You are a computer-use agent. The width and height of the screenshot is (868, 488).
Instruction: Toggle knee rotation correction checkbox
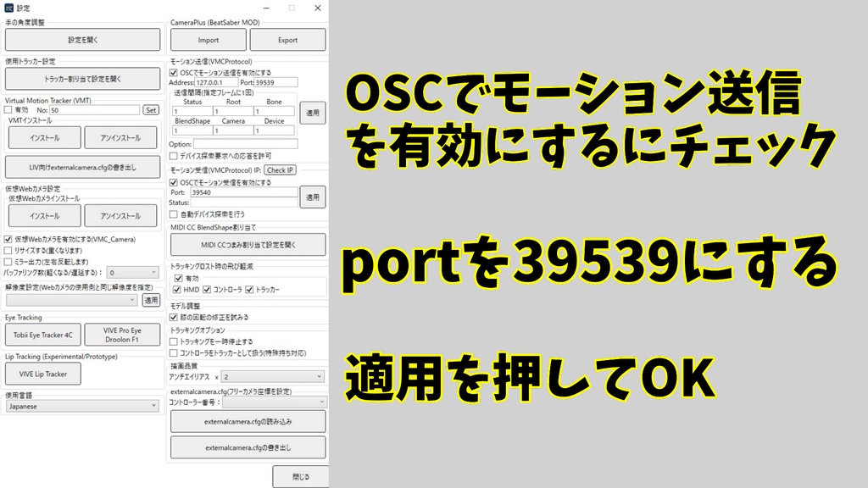tap(174, 317)
